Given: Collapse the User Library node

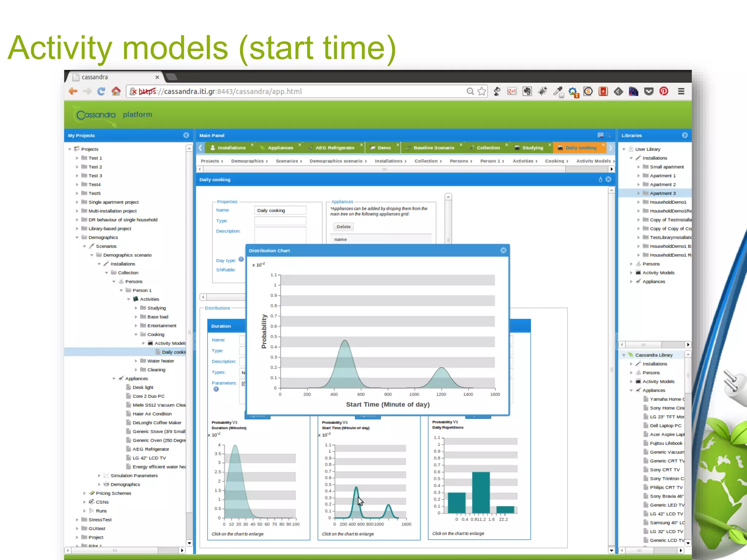Looking at the screenshot, I should pos(624,149).
